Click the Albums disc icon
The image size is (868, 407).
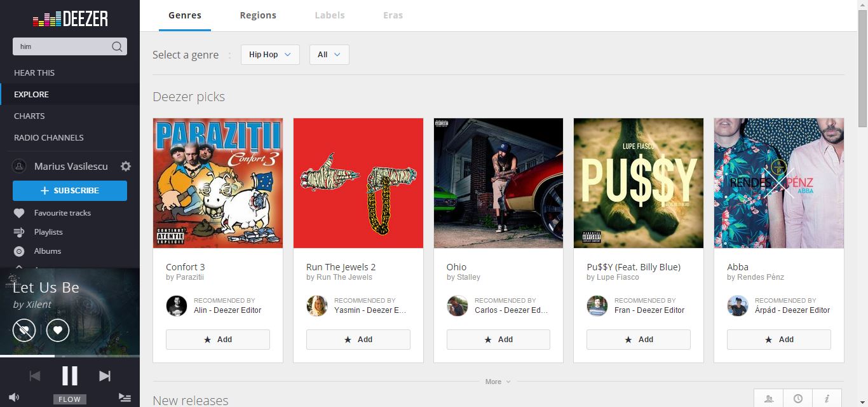coord(19,251)
